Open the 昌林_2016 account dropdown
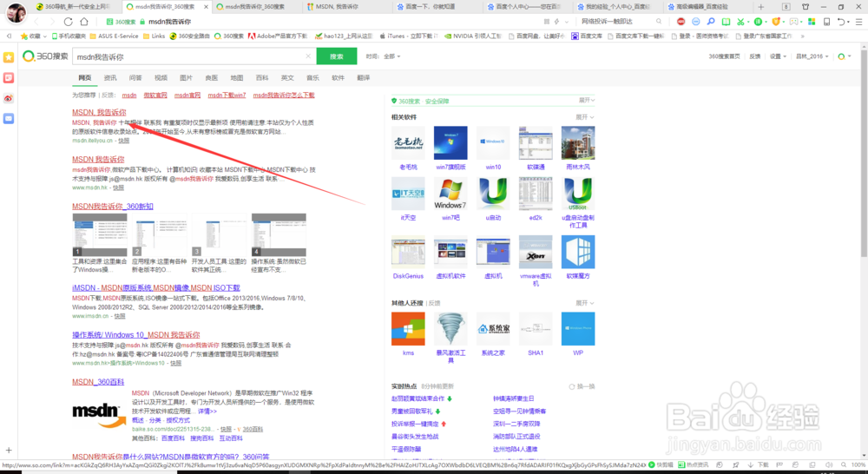The height and width of the screenshot is (474, 868). coord(812,56)
